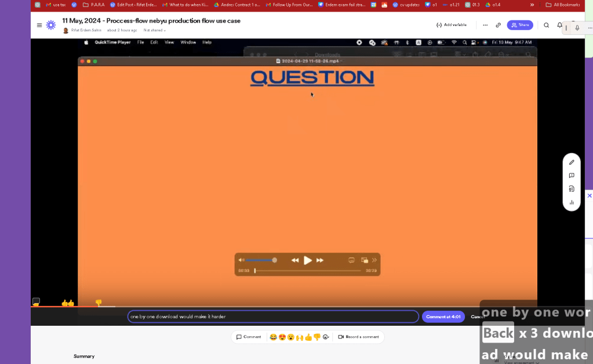Open the All Bookmarks folder

coord(563,5)
